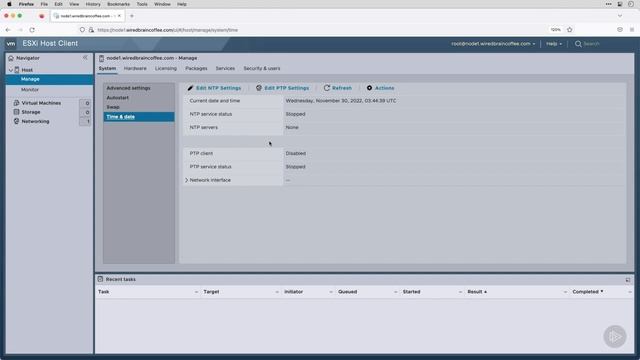Switch to Security & users tab
640x360 pixels.
pyautogui.click(x=262, y=69)
